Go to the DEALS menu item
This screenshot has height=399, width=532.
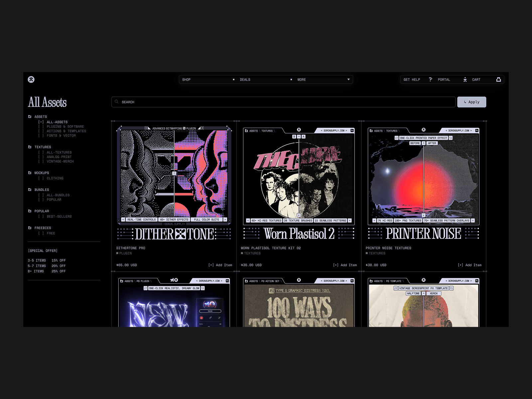pyautogui.click(x=245, y=80)
